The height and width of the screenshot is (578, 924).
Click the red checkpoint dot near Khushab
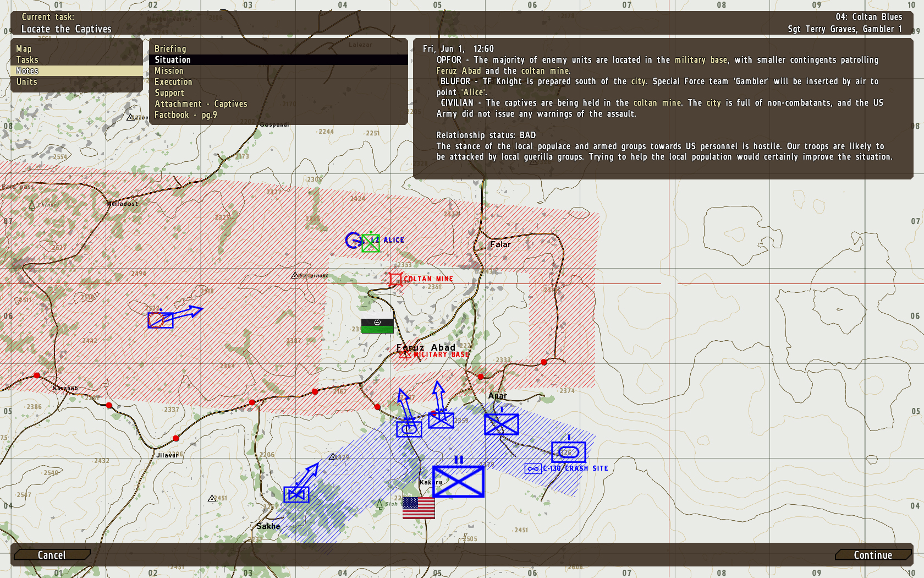click(x=37, y=375)
